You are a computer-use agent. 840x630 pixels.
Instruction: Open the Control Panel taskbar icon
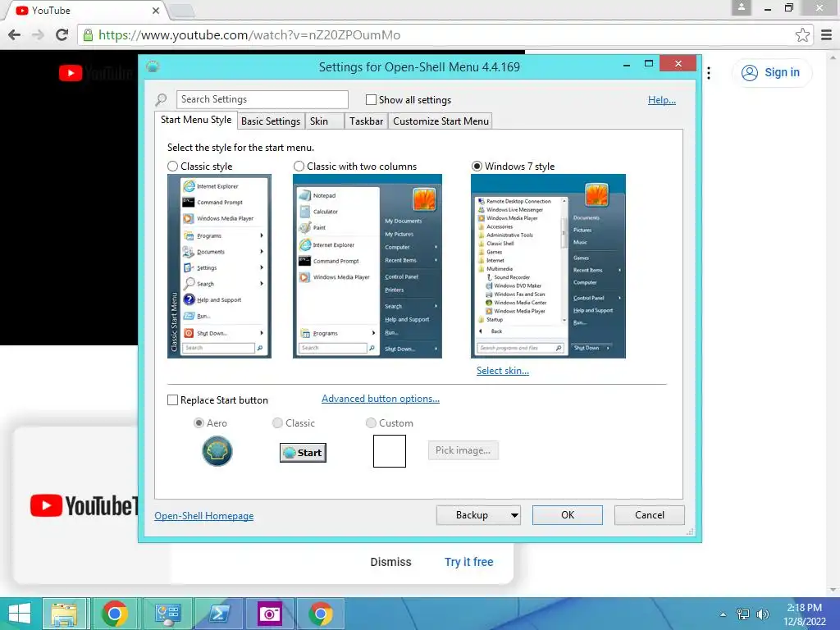point(167,614)
